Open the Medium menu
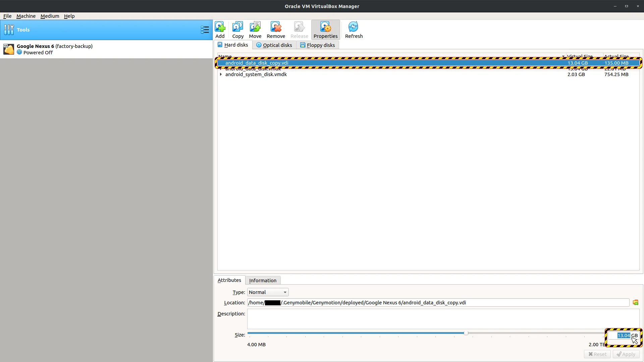Image resolution: width=644 pixels, height=362 pixels. pyautogui.click(x=49, y=16)
